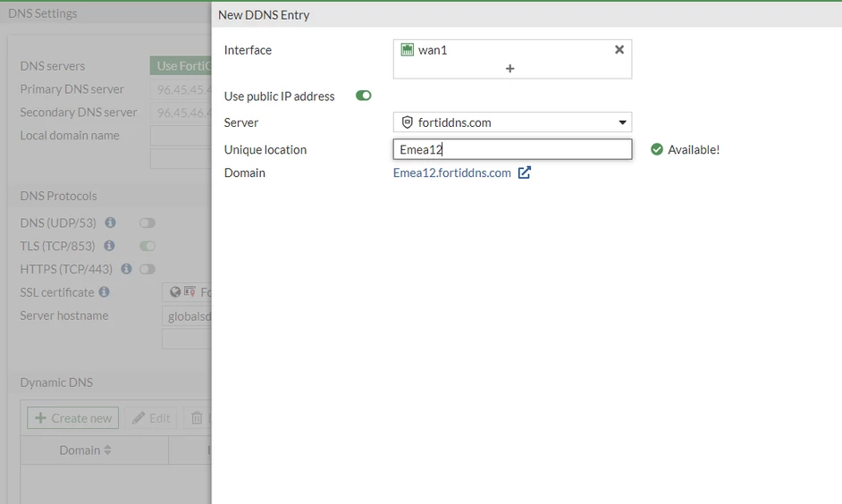Click the pencil icon on the Edit button

(x=139, y=418)
